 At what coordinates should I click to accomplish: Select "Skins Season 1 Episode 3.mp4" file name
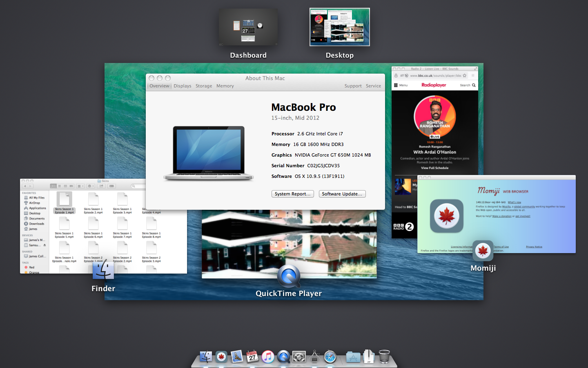pyautogui.click(x=122, y=211)
